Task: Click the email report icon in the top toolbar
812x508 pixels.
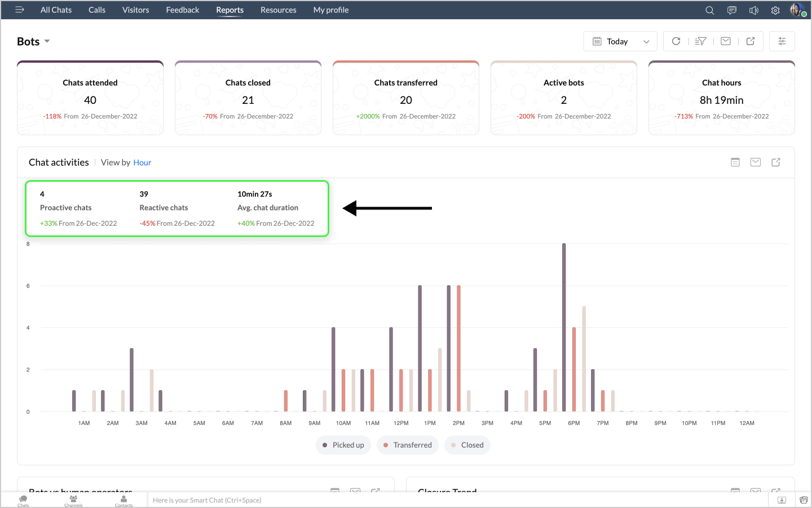Action: pyautogui.click(x=726, y=41)
